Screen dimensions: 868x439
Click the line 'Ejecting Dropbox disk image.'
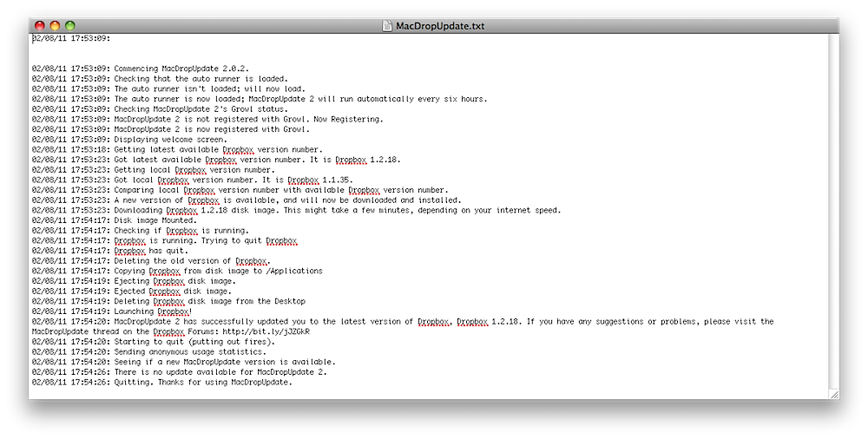(134, 281)
